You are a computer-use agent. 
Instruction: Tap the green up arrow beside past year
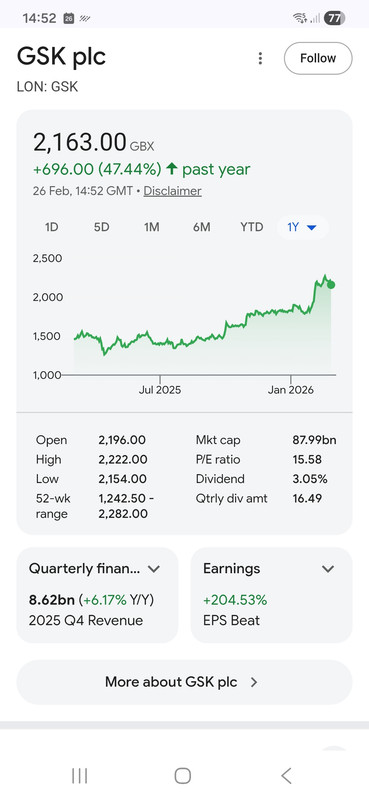171,169
